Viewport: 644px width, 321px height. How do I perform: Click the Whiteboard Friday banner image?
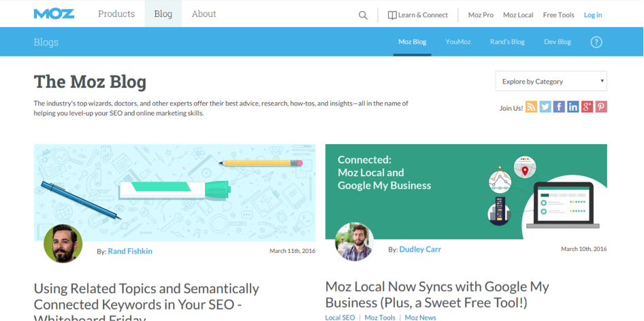point(174,192)
